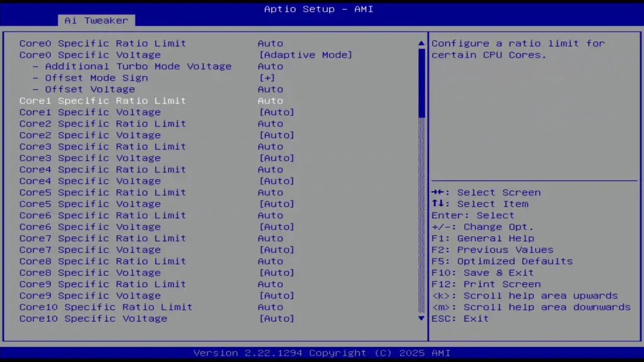Click the scrollbar thumb
644x362 pixels.
tap(421, 82)
